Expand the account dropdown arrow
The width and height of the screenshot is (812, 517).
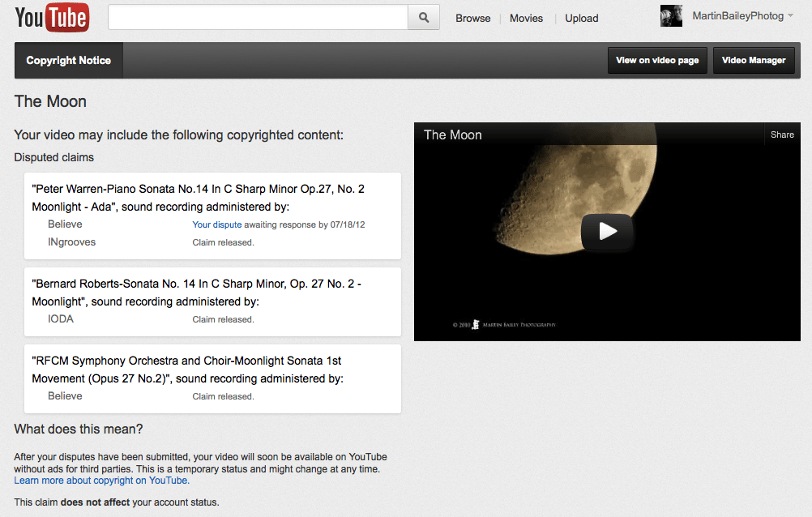790,16
